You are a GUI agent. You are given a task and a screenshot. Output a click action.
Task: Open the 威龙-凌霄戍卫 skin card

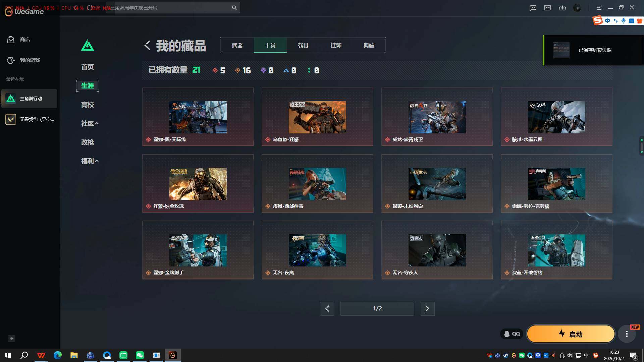[437, 117]
